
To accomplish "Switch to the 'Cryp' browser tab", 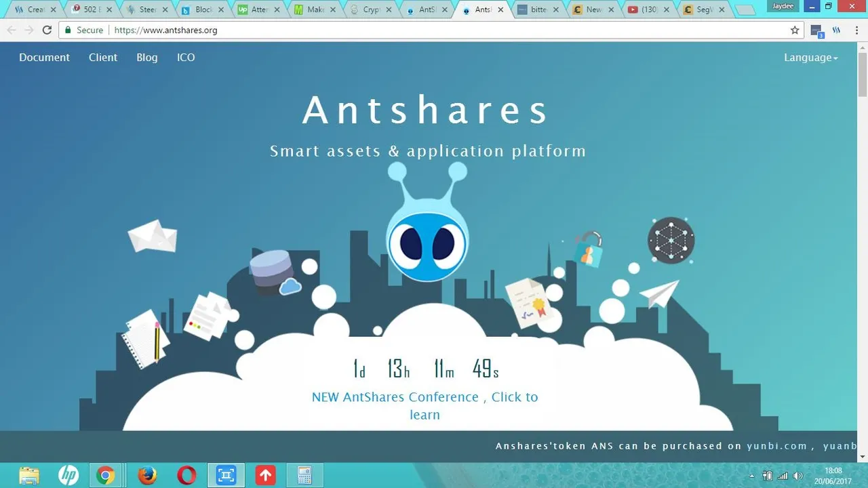I will [370, 9].
